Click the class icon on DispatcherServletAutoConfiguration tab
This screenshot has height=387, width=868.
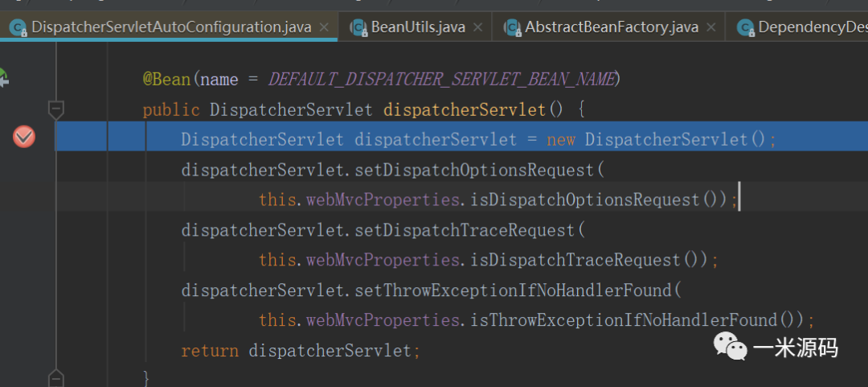pyautogui.click(x=18, y=27)
